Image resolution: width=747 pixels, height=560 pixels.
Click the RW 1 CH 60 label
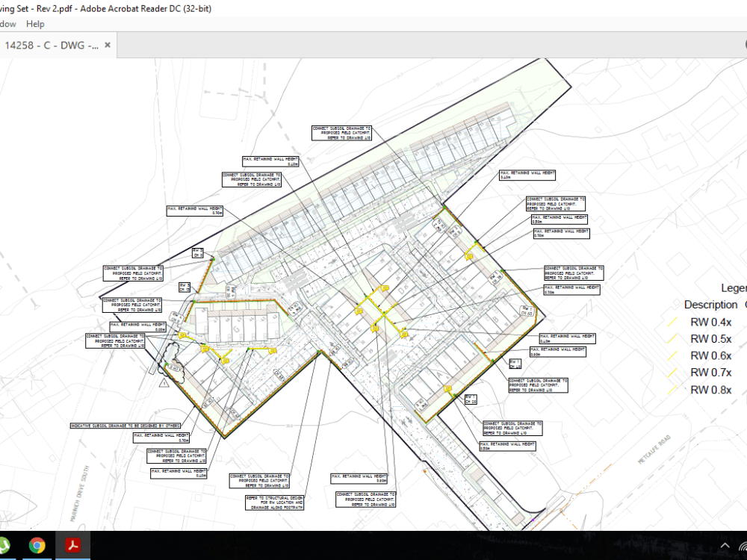526,311
